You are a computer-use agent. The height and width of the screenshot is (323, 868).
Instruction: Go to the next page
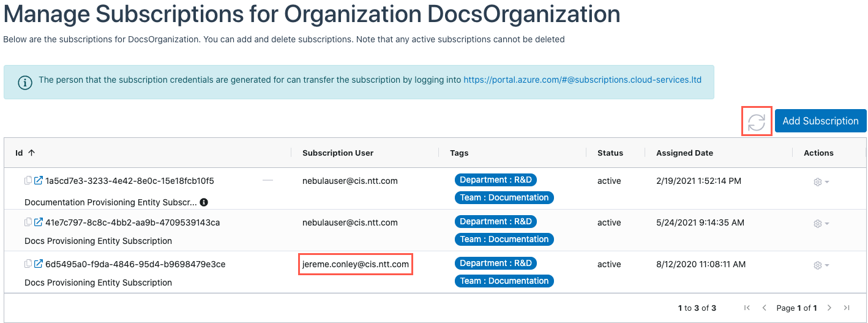point(829,308)
